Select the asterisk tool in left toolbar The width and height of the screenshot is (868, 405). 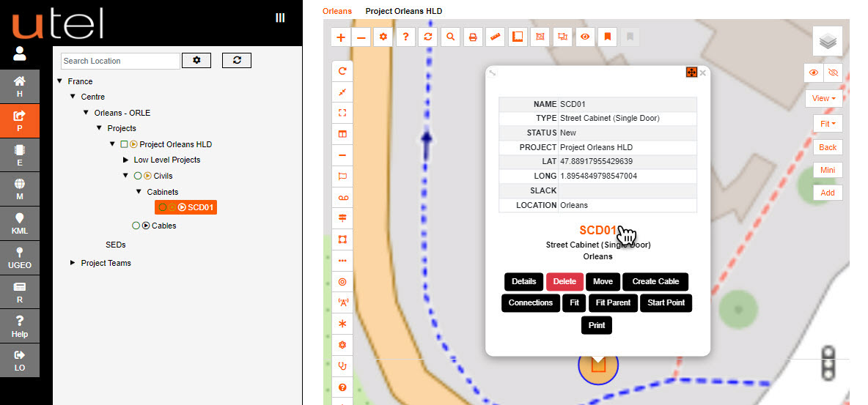(342, 324)
